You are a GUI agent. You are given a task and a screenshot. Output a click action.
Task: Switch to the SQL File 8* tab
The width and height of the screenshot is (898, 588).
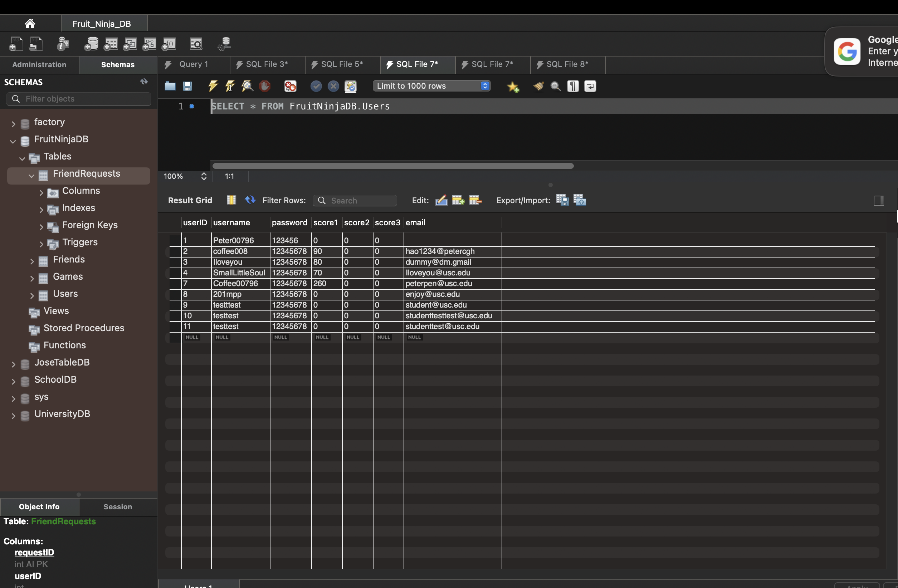point(567,64)
